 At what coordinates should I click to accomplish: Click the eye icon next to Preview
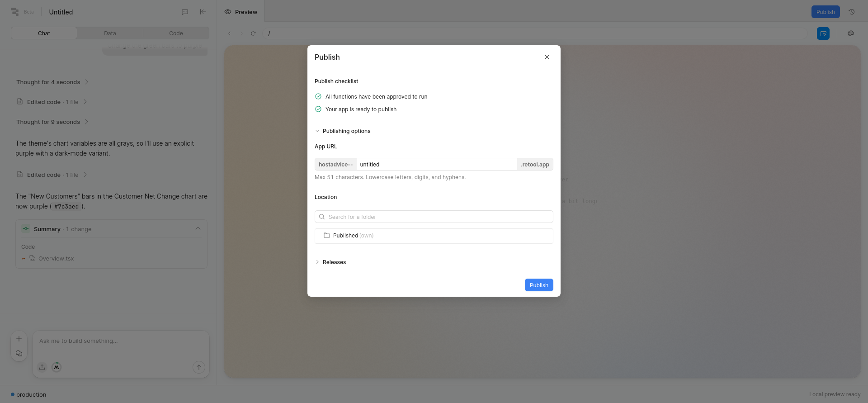[x=228, y=12]
